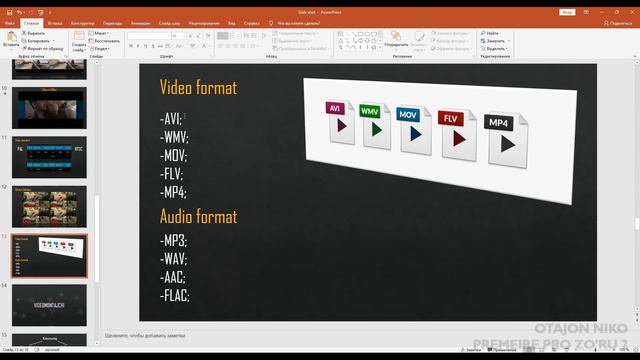Open slide 10 thumbnail
640x360 pixels.
click(x=49, y=108)
